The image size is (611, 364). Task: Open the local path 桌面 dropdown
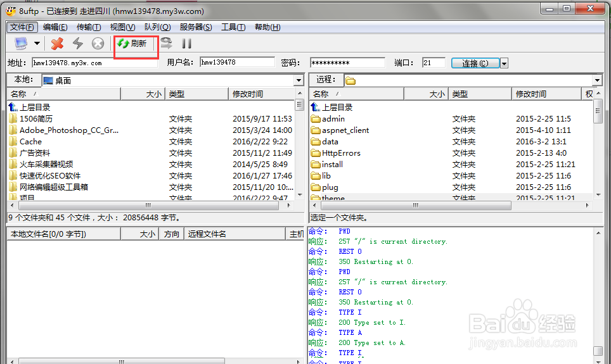299,80
